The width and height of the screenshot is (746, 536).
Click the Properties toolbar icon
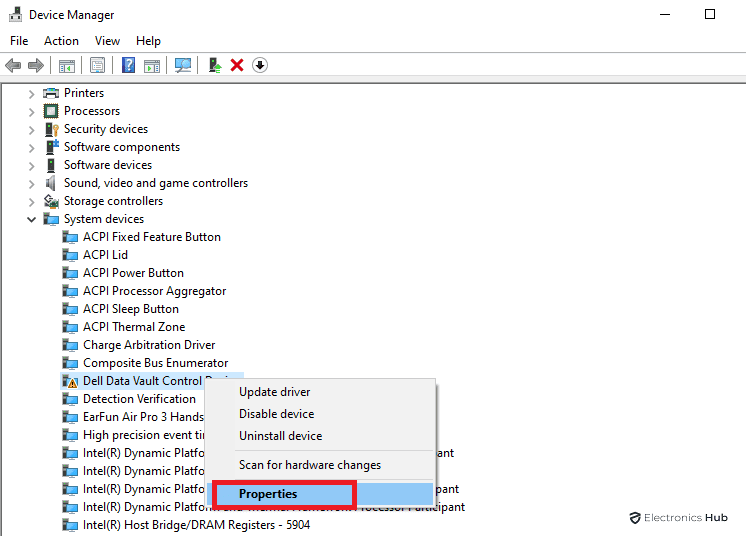[97, 65]
